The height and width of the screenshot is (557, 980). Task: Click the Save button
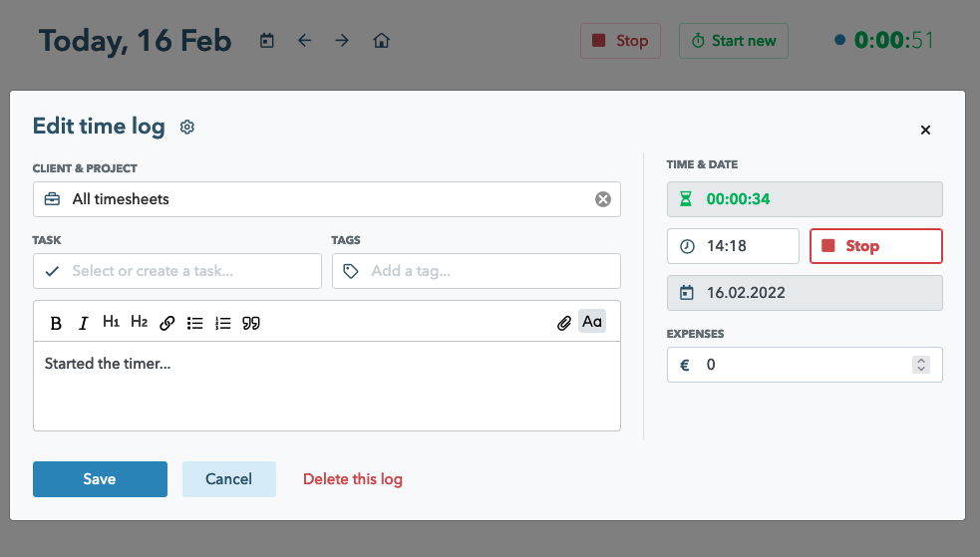tap(100, 479)
